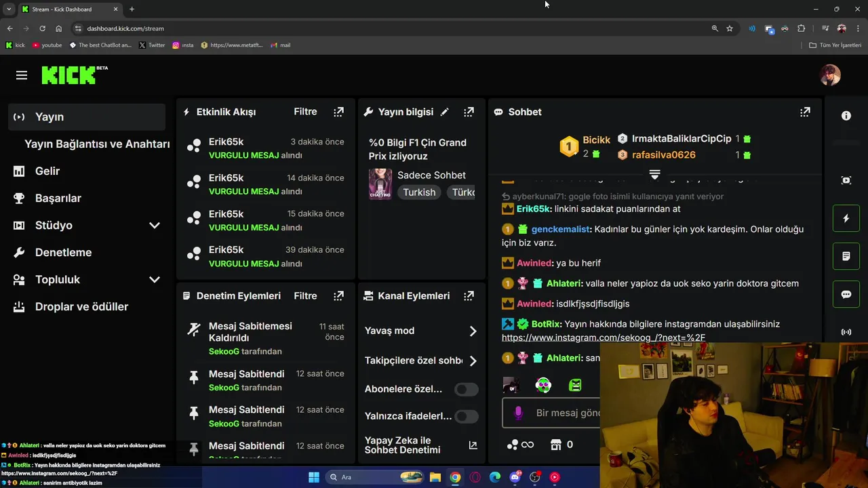Click Mesaj Sabitlemesi Kaldırıldı entry
The width and height of the screenshot is (868, 488).
click(266, 338)
